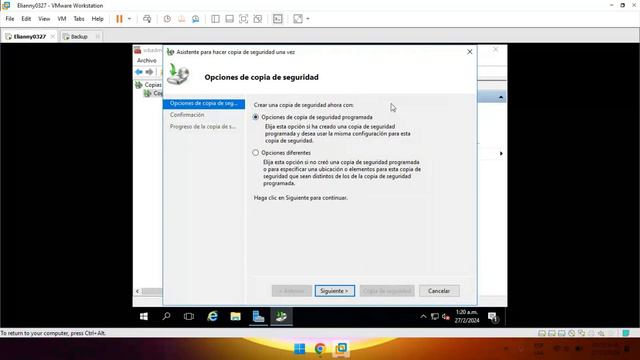The width and height of the screenshot is (640, 360).
Task: Click the left scroll arrow in tree pane
Action: [x=138, y=291]
